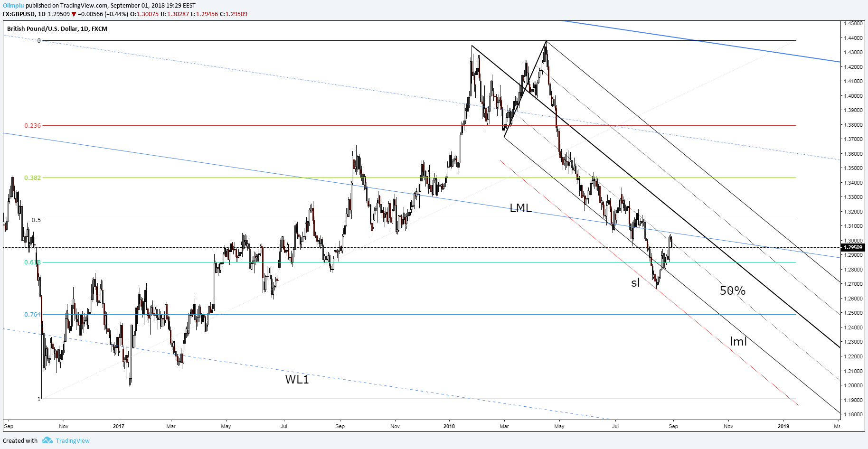Click the red down-triangle price change indicator
Screen dimensions: 868x449
tap(74, 14)
